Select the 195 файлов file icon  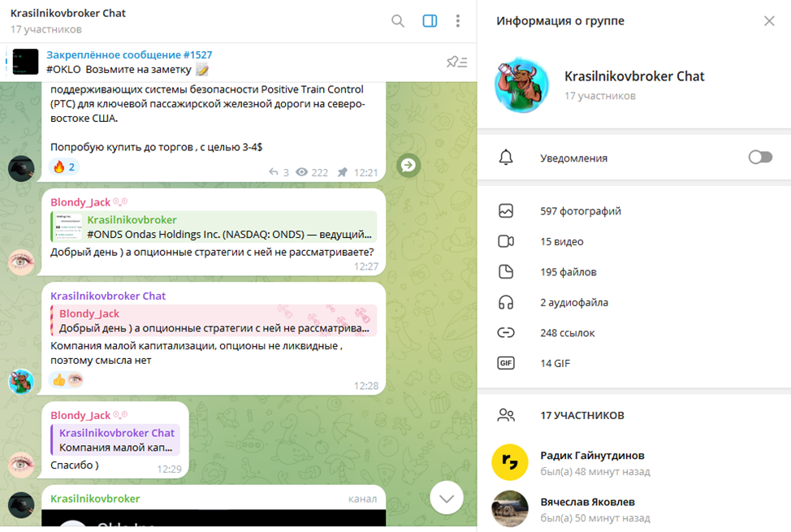tap(506, 271)
